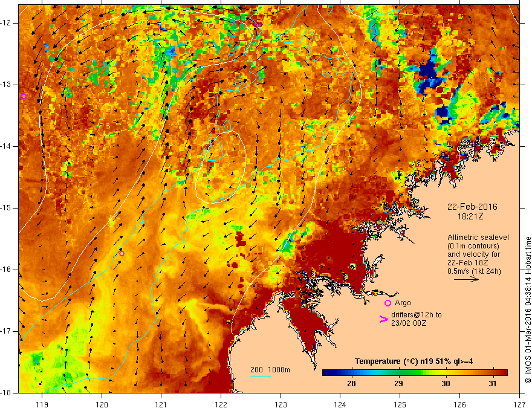Click the -12 latitude axis label

click(x=7, y=23)
